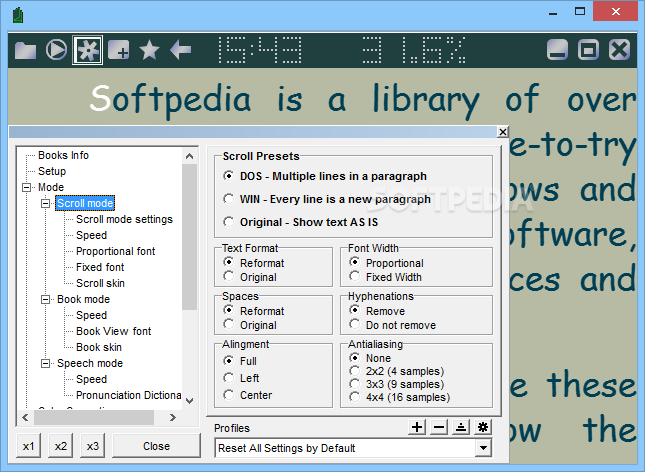This screenshot has width=645, height=472.
Task: Select Book skin tree item
Action: click(99, 347)
